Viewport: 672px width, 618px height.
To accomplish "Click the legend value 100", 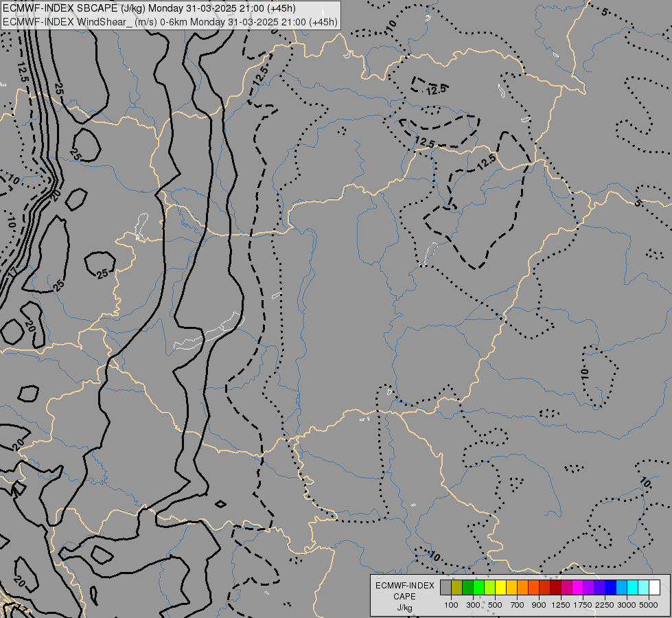I will click(x=451, y=605).
